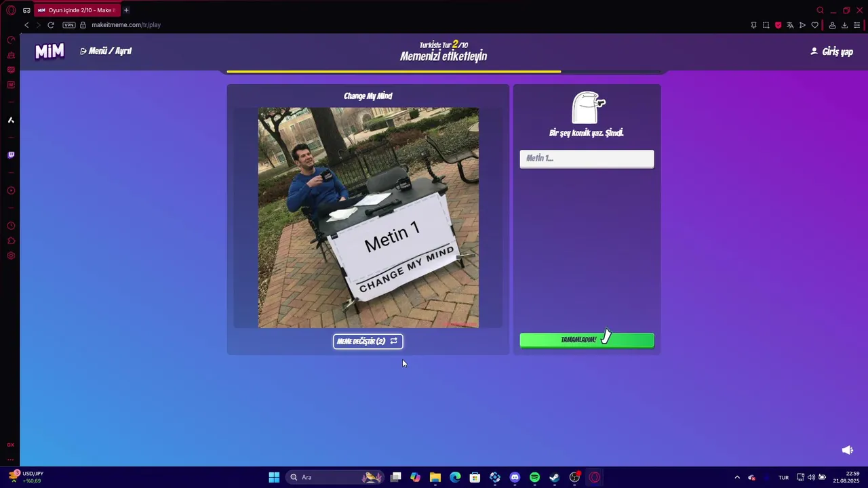Open the sidebar player icon

click(11, 190)
